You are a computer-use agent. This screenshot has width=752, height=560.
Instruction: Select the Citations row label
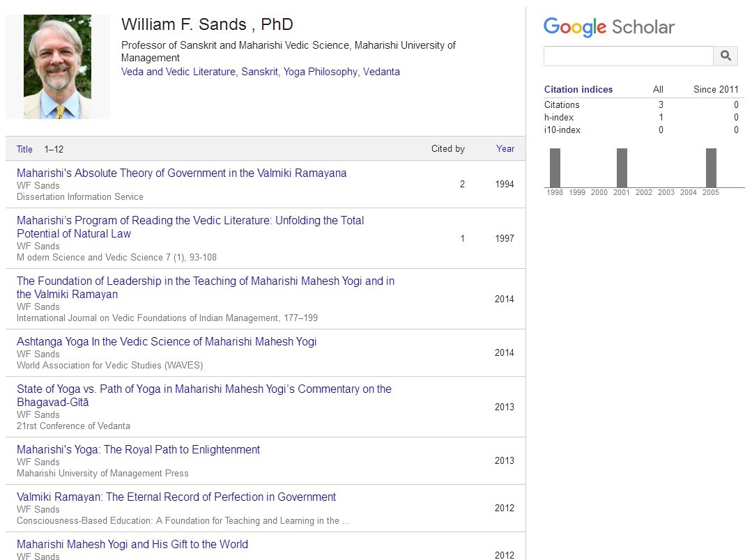562,104
